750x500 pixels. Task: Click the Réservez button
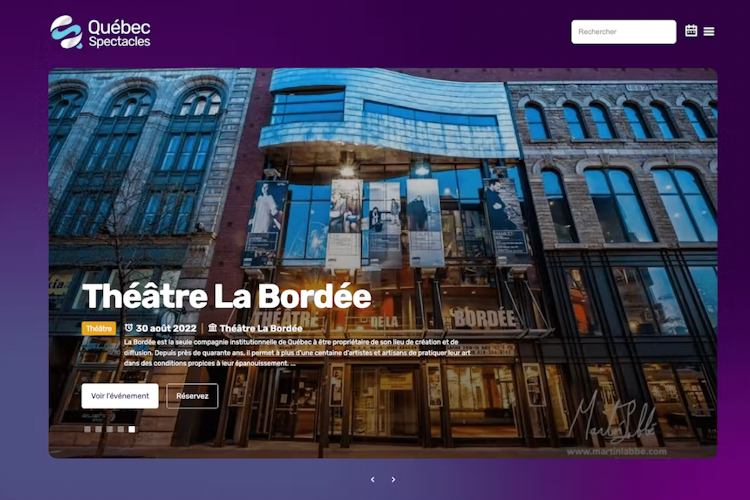[192, 396]
